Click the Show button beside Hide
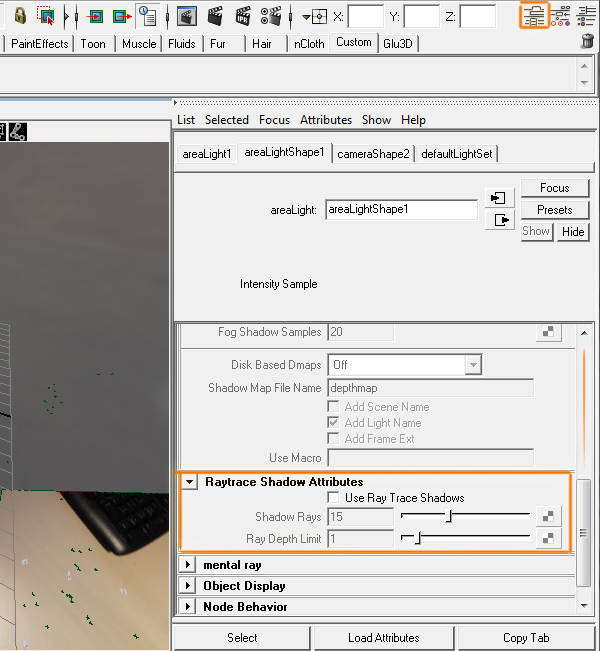 (x=536, y=231)
